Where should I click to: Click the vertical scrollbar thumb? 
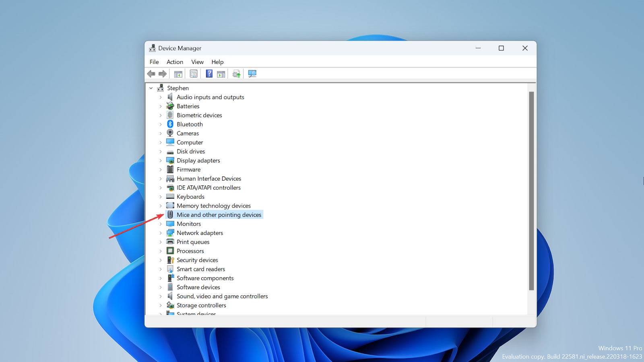point(531,191)
